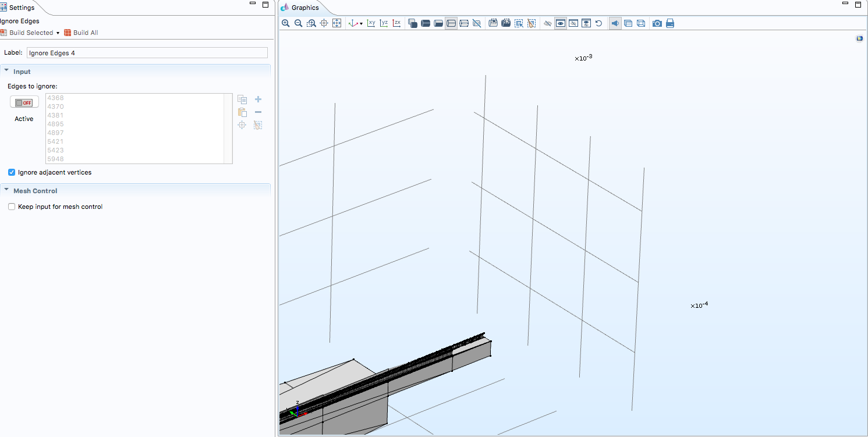Reset hiding with the circular arrow icon

(598, 23)
